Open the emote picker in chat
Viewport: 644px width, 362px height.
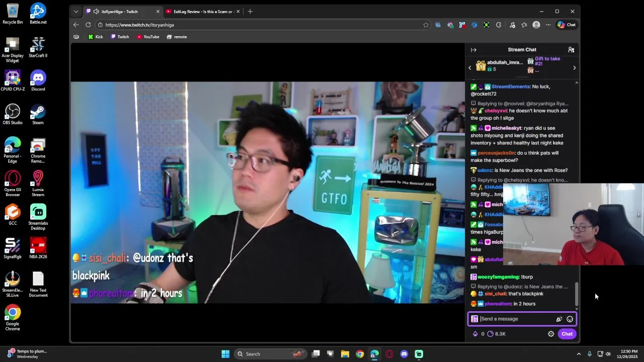570,319
